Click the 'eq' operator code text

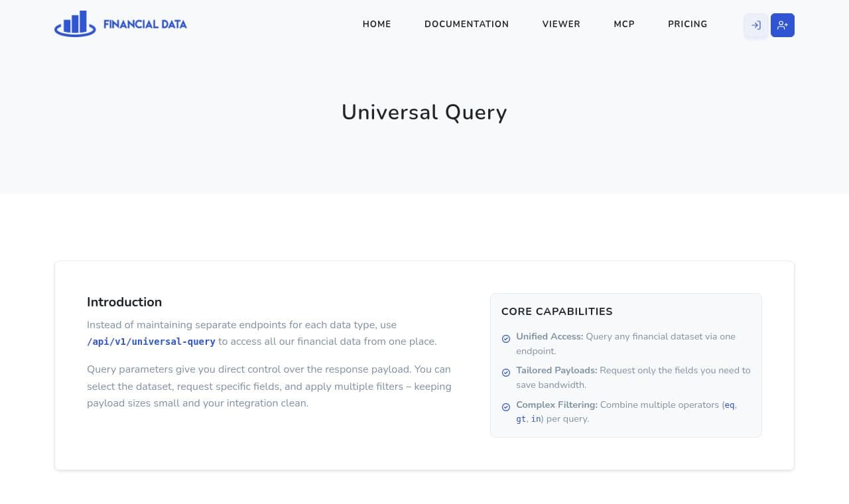click(730, 405)
